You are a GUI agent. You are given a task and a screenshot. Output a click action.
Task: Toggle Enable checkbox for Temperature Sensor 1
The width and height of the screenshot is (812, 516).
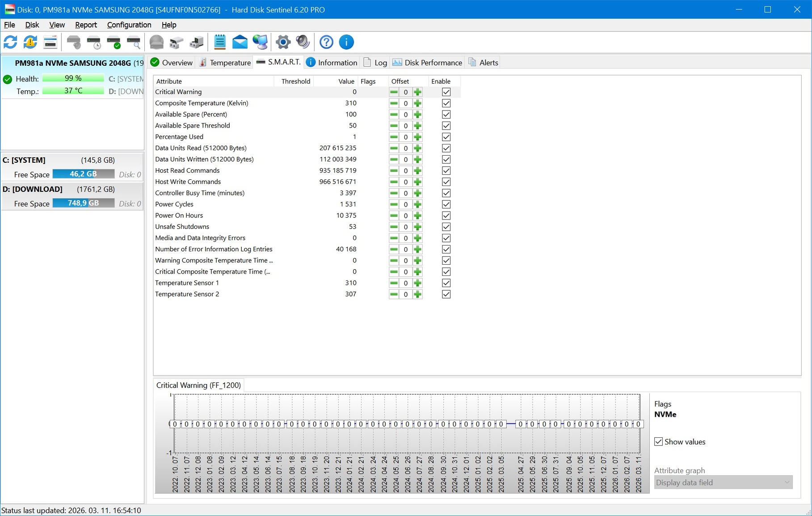446,283
